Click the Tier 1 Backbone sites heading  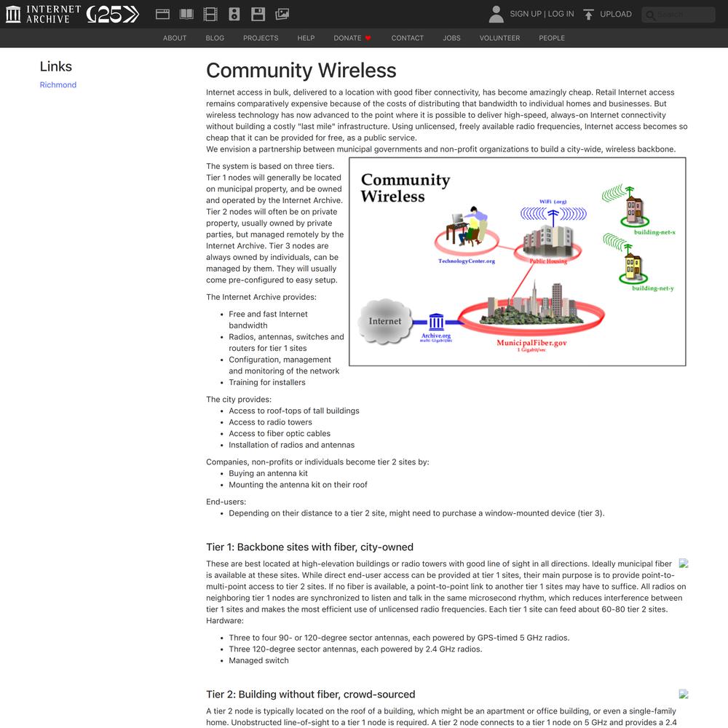309,547
